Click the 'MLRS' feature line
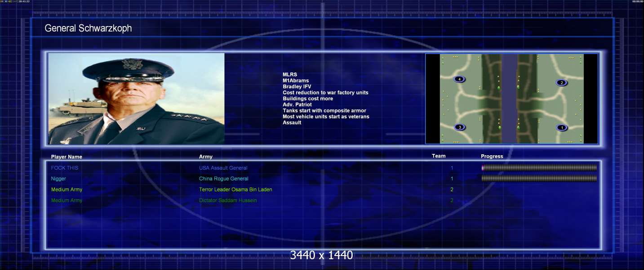 (x=290, y=75)
